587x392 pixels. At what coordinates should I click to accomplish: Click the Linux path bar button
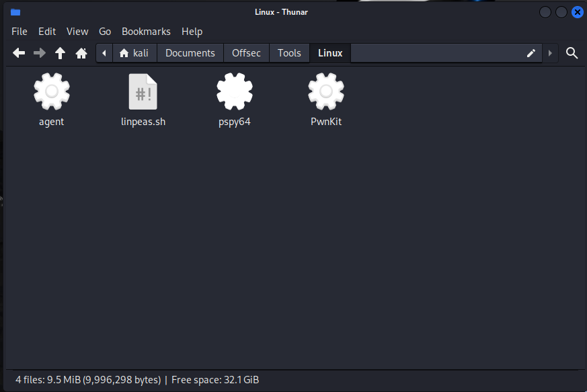click(x=330, y=53)
